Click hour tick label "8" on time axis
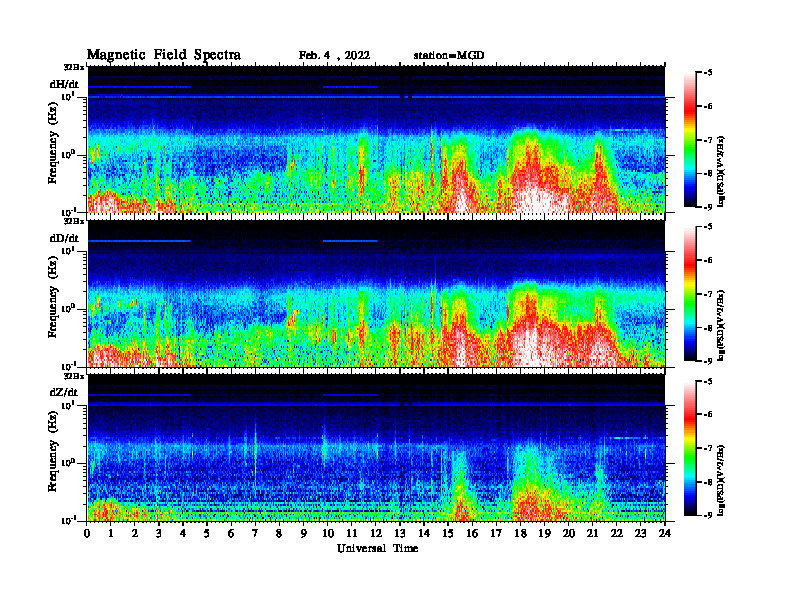The height and width of the screenshot is (612, 792). [279, 534]
